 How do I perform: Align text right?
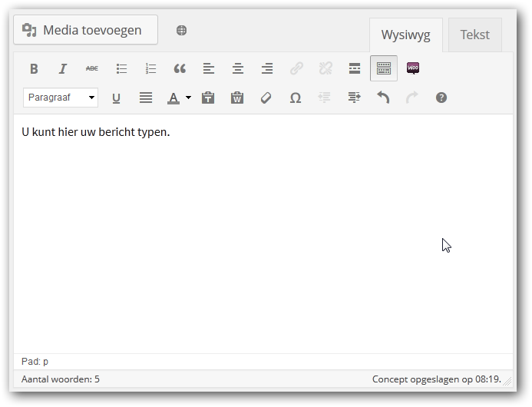267,68
